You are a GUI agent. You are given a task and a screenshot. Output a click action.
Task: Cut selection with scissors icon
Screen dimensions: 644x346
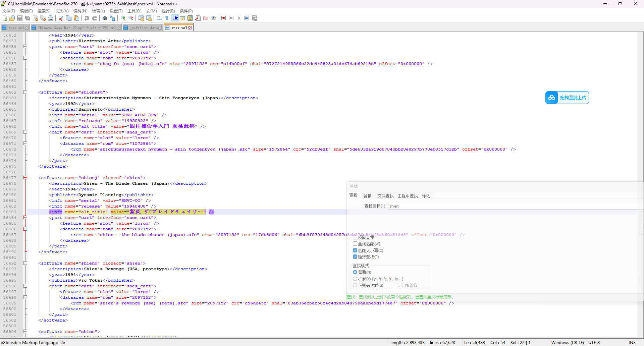[x=61, y=18]
